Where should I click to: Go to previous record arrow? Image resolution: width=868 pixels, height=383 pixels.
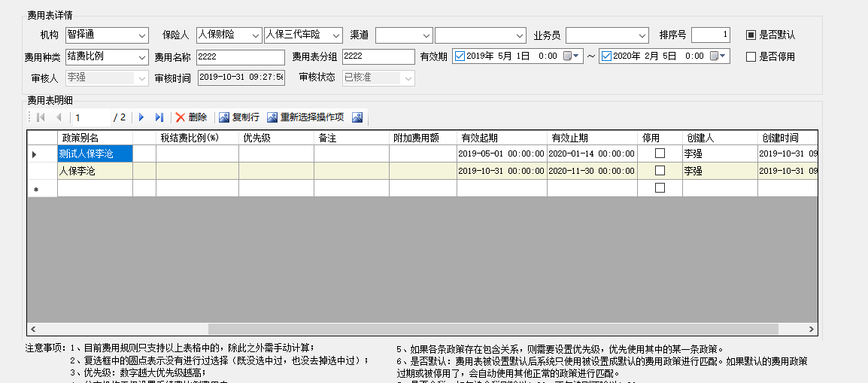click(59, 117)
